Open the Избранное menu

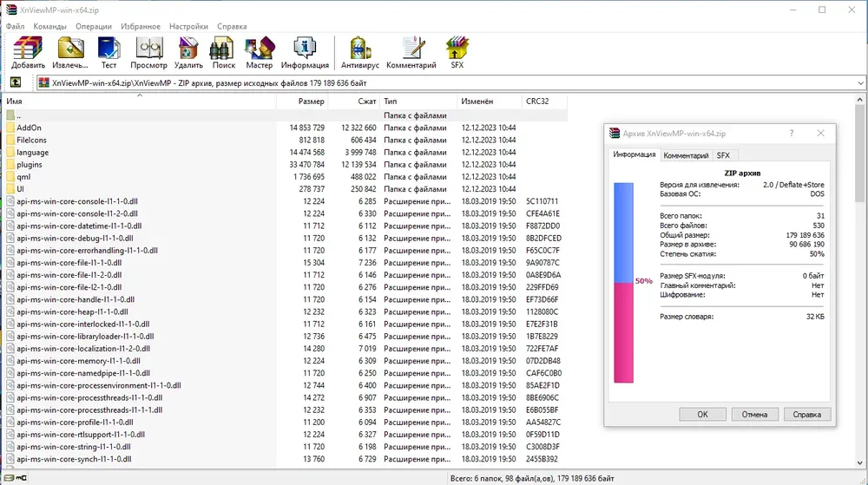click(141, 26)
